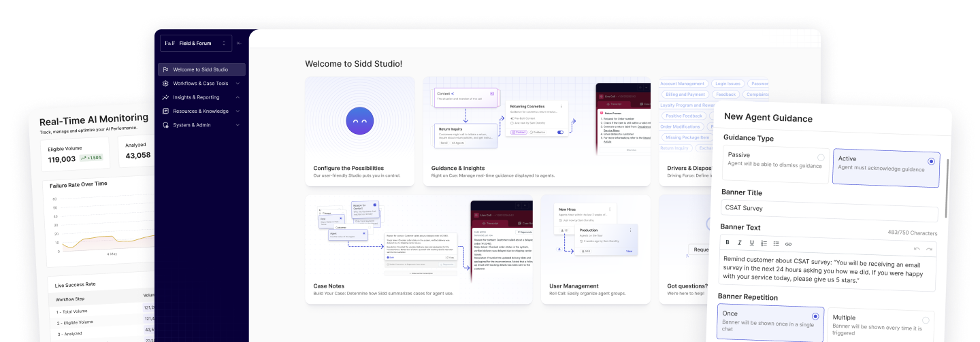Viewport: 980px width, 342px height.
Task: Click the Analyzed 43,058 stat
Action: point(136,152)
